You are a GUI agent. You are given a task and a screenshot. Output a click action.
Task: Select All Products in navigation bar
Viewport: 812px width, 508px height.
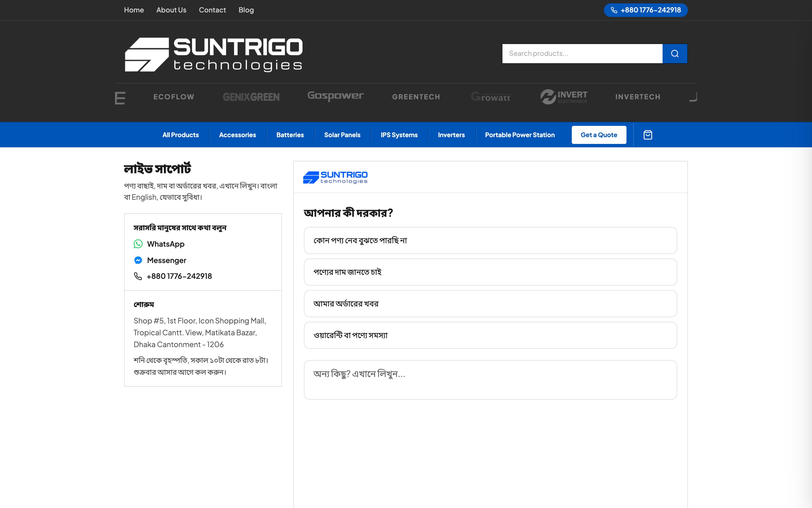click(180, 135)
